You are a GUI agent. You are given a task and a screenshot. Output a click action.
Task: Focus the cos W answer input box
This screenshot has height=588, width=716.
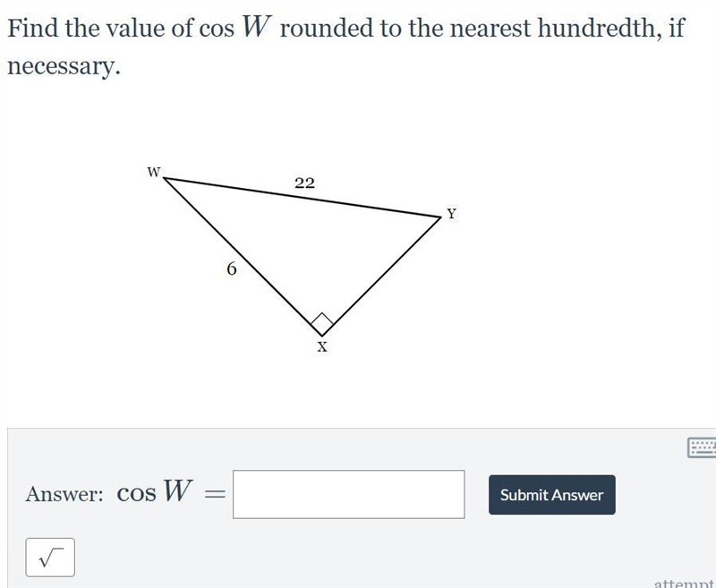click(349, 494)
